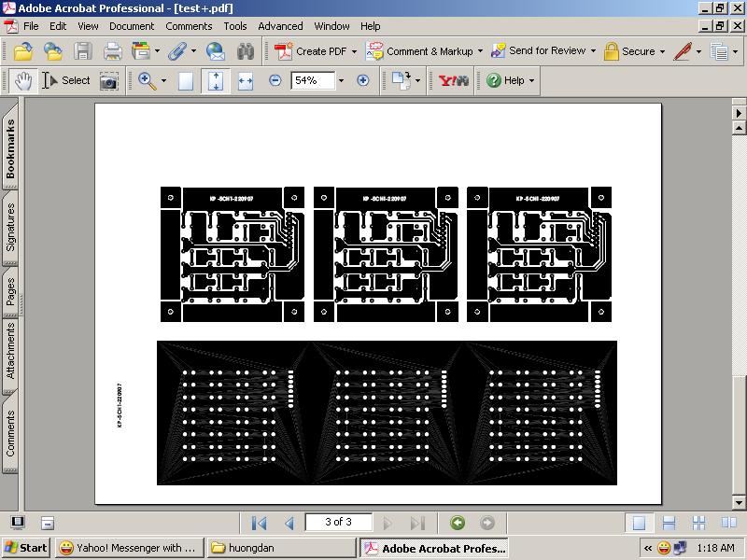Expand Send for Review dropdown arrow

593,50
